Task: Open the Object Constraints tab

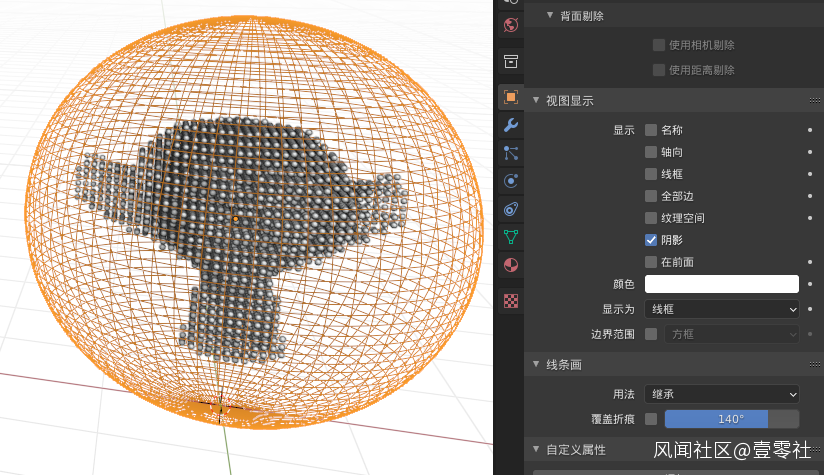Action: point(511,209)
